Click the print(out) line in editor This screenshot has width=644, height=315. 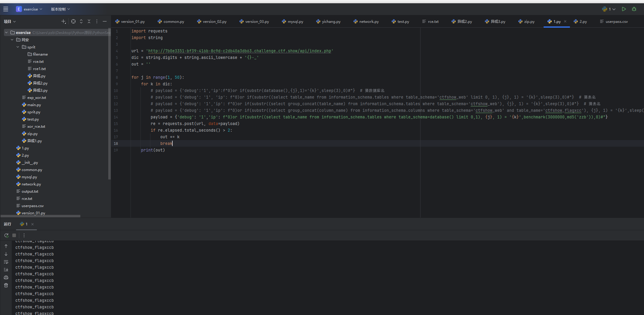tap(153, 150)
